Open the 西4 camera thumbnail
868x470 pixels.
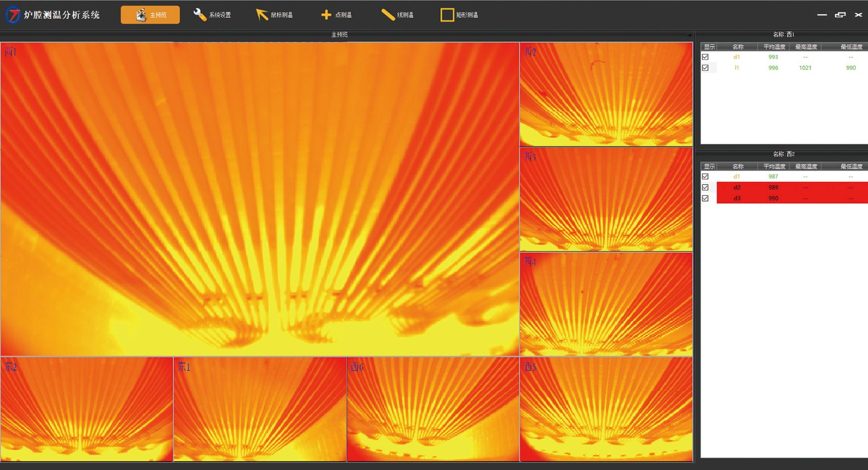[606, 304]
